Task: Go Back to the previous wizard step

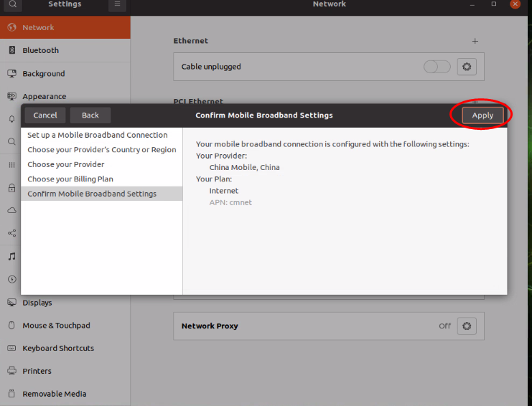Action: click(90, 115)
